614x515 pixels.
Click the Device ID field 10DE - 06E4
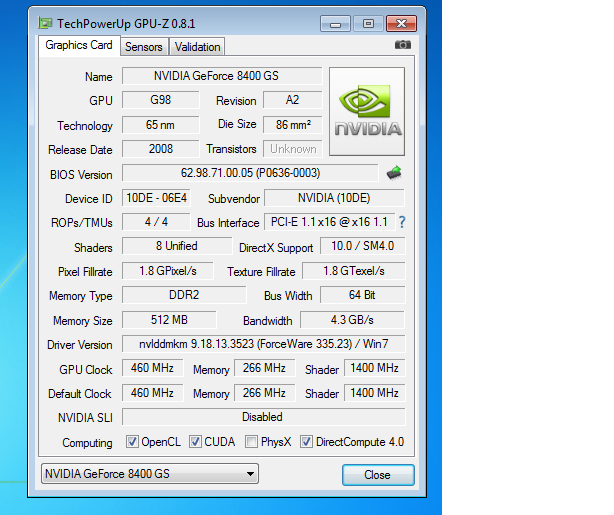[156, 198]
